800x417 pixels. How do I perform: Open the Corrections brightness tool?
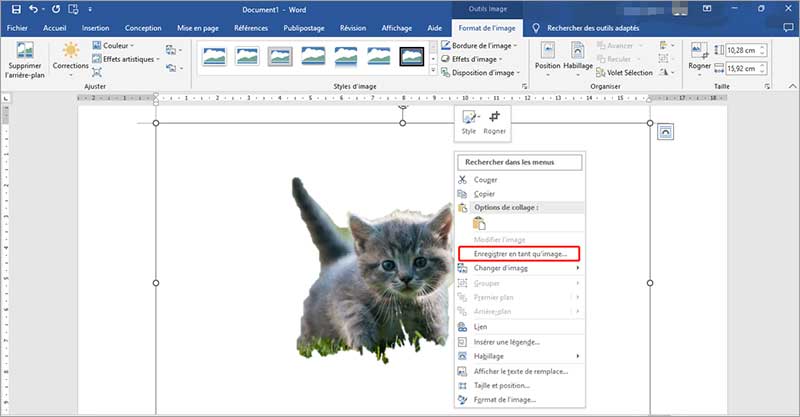click(x=70, y=56)
